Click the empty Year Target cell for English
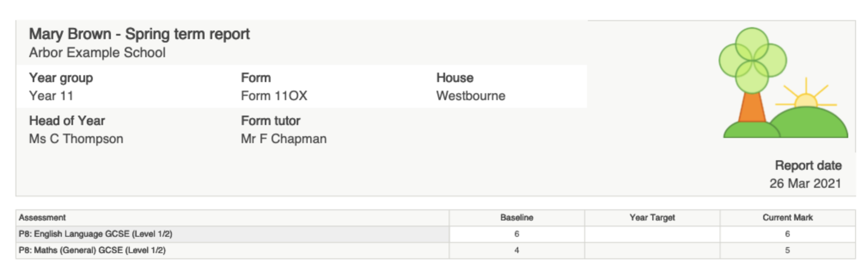 click(652, 234)
